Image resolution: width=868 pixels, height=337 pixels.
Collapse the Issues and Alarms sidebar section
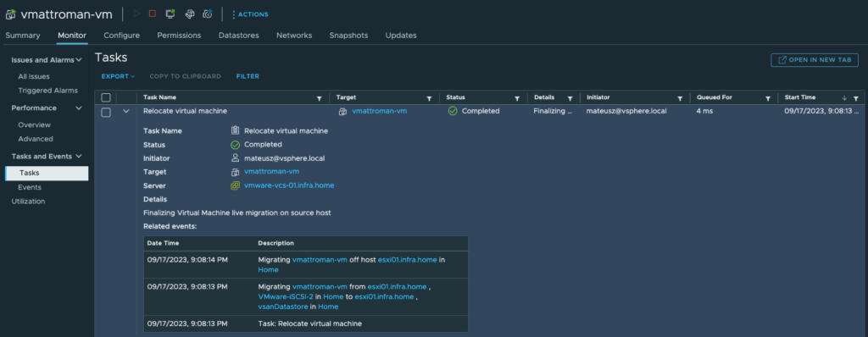(x=79, y=60)
